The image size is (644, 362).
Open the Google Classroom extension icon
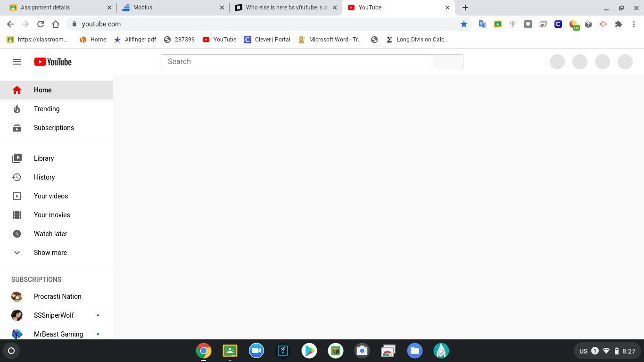(x=497, y=24)
